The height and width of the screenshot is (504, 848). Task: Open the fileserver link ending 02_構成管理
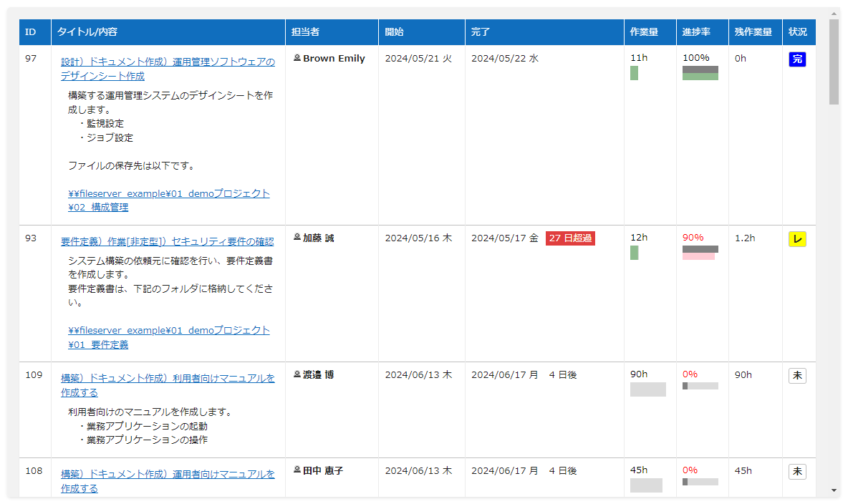tap(169, 200)
